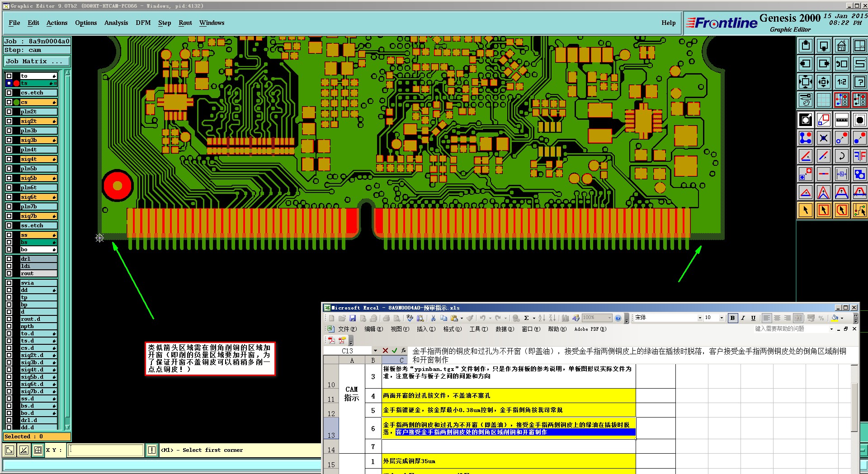Click the pan left icon
The width and height of the screenshot is (868, 474).
805,64
